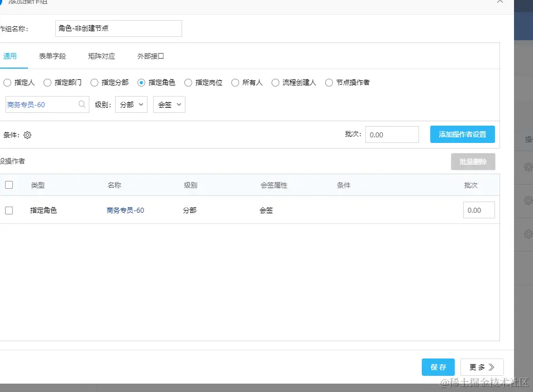The height and width of the screenshot is (392, 533).
Task: Focus the 批次 input beside 添加操作者设置
Action: click(392, 135)
